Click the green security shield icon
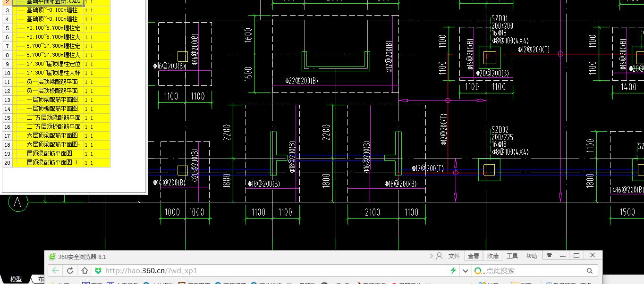Image resolution: width=644 pixels, height=284 pixels. click(x=98, y=271)
